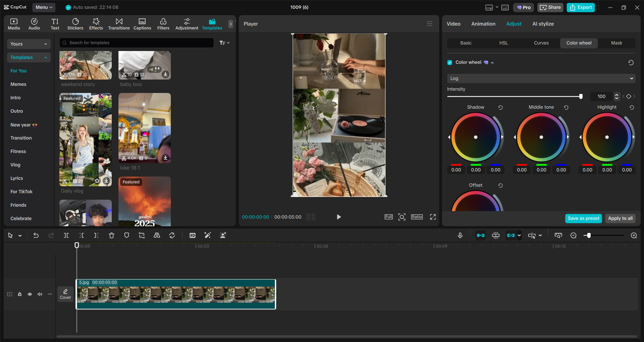Hide the 5.jpg track
The height and width of the screenshot is (342, 644).
tap(30, 294)
